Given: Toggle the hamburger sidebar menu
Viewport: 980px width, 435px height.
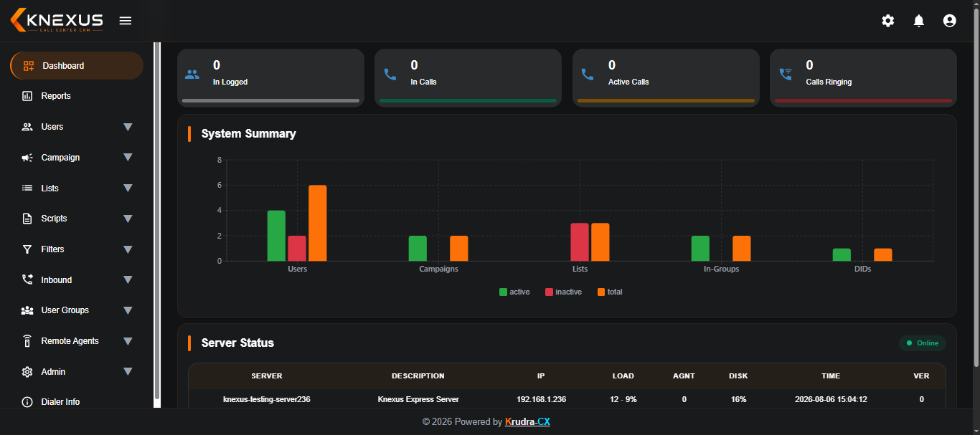Looking at the screenshot, I should tap(126, 21).
